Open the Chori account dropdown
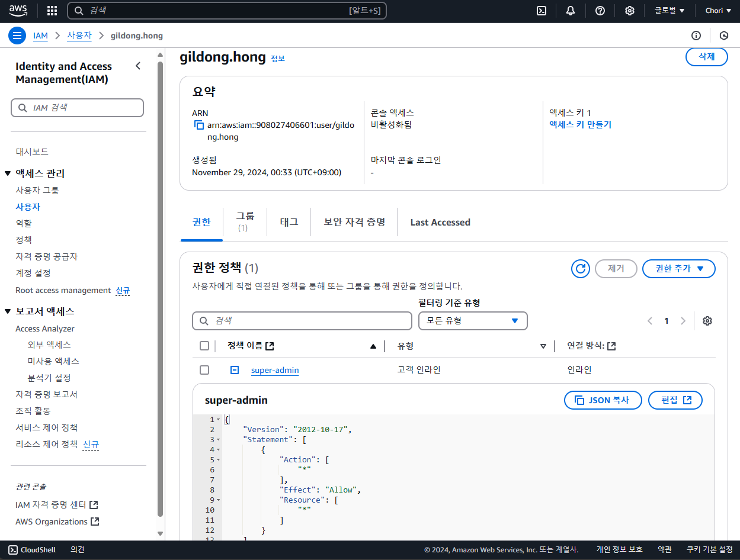Viewport: 740px width, 560px height. (718, 11)
